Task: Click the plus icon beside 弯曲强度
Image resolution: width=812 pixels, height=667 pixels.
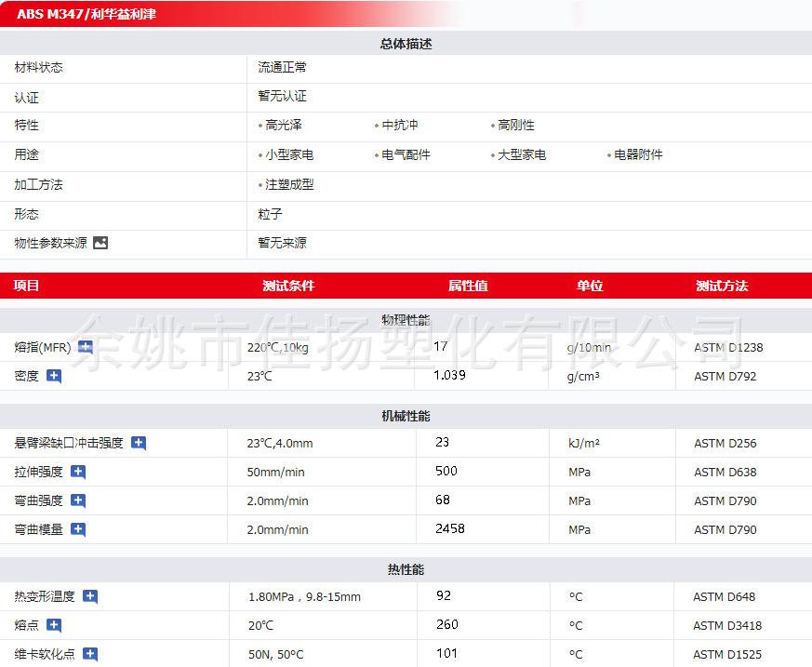Action: tap(78, 500)
